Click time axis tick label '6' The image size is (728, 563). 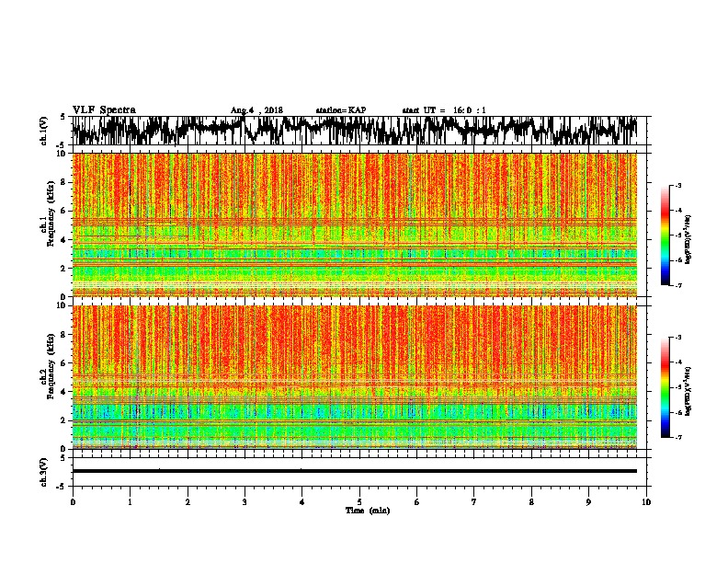click(416, 502)
